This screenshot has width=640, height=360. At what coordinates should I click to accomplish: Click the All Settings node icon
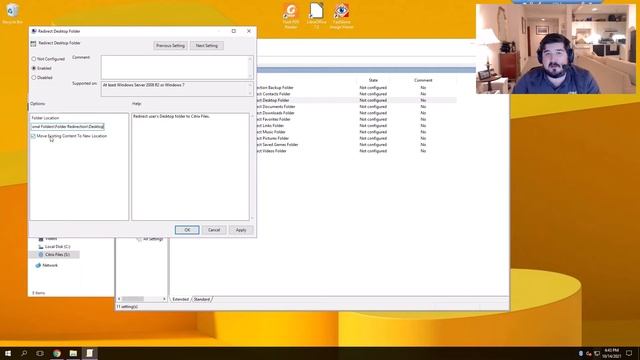point(139,239)
